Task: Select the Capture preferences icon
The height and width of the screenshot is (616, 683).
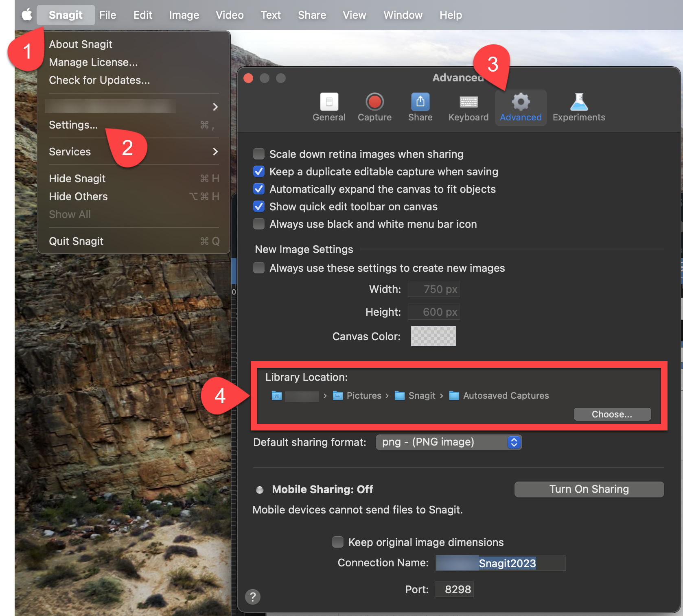Action: [x=374, y=103]
